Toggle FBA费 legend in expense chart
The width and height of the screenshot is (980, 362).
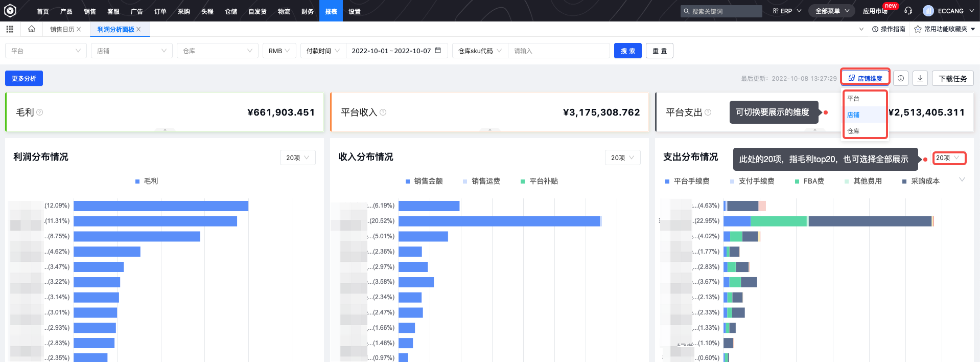pyautogui.click(x=809, y=181)
